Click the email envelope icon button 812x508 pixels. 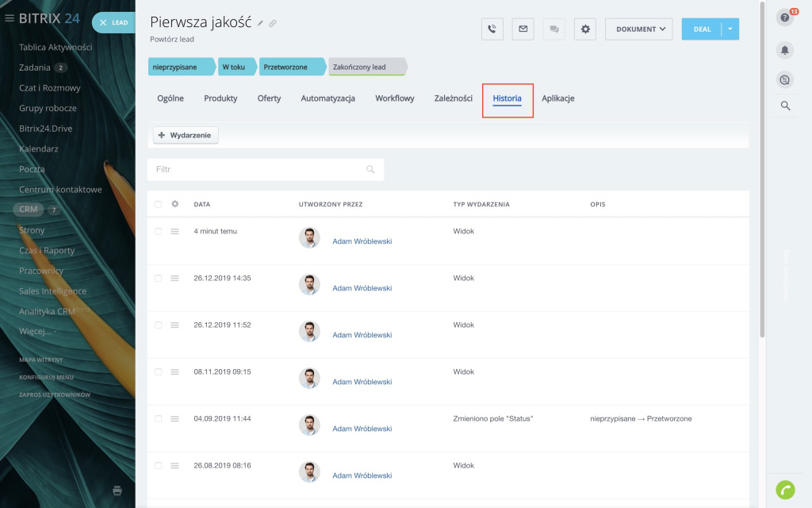coord(523,29)
